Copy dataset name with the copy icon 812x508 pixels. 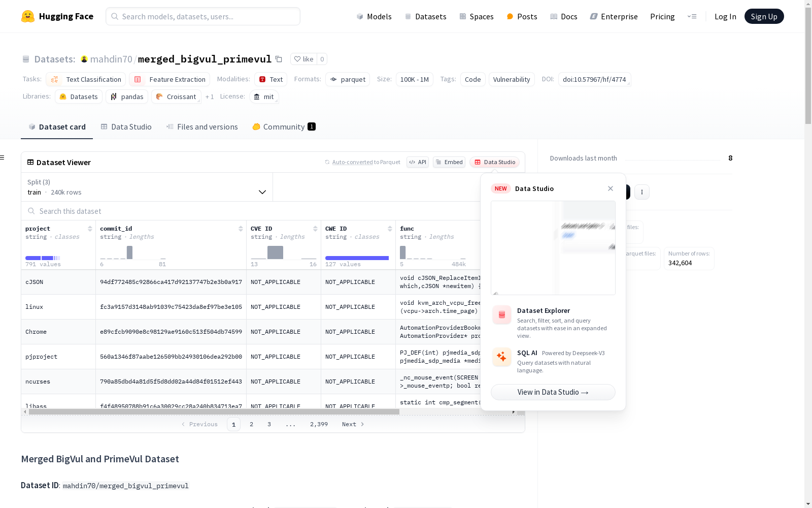tap(279, 59)
